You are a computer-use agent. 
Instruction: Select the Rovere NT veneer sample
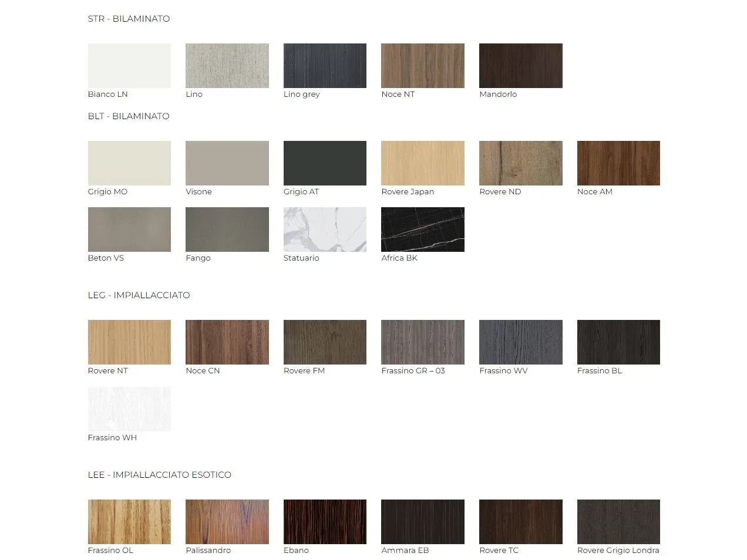(x=129, y=342)
